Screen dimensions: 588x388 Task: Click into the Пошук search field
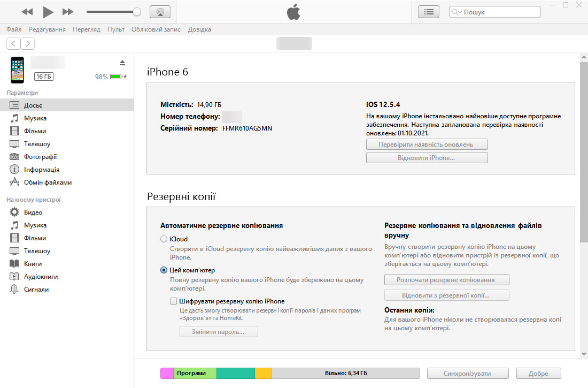tap(495, 12)
